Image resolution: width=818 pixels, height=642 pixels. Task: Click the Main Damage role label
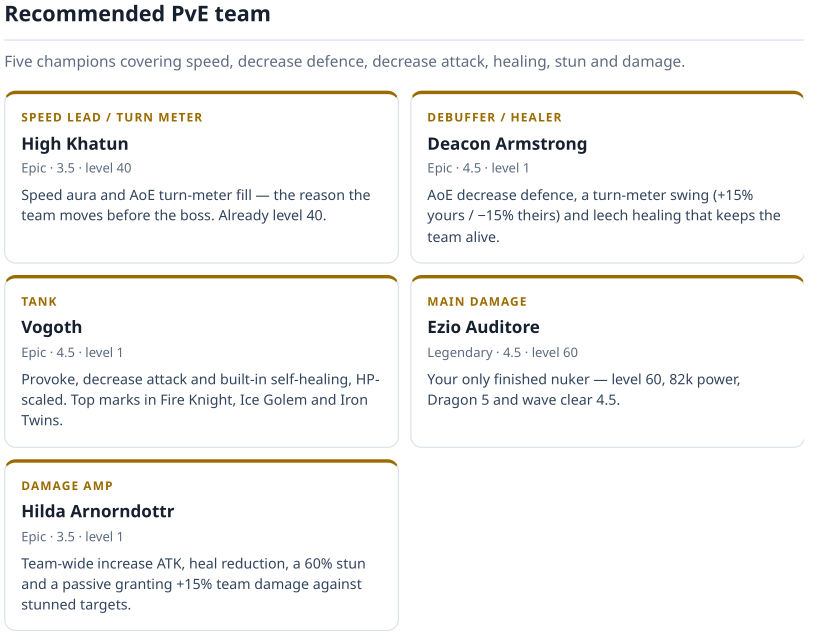point(477,301)
